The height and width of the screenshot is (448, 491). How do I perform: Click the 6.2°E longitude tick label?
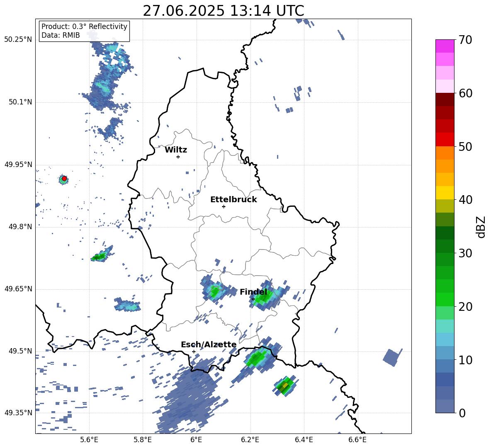(250, 440)
